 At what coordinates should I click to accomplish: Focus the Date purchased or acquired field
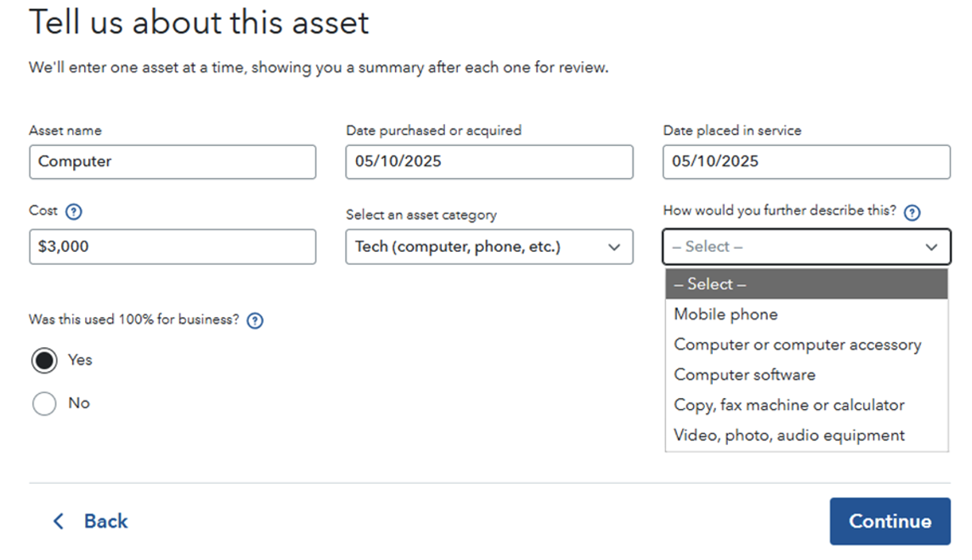pos(489,162)
